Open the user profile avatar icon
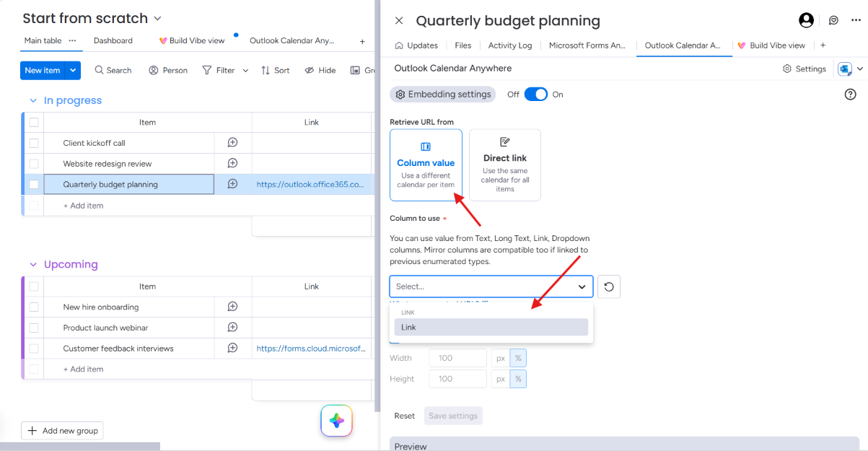This screenshot has width=868, height=451. [x=807, y=21]
